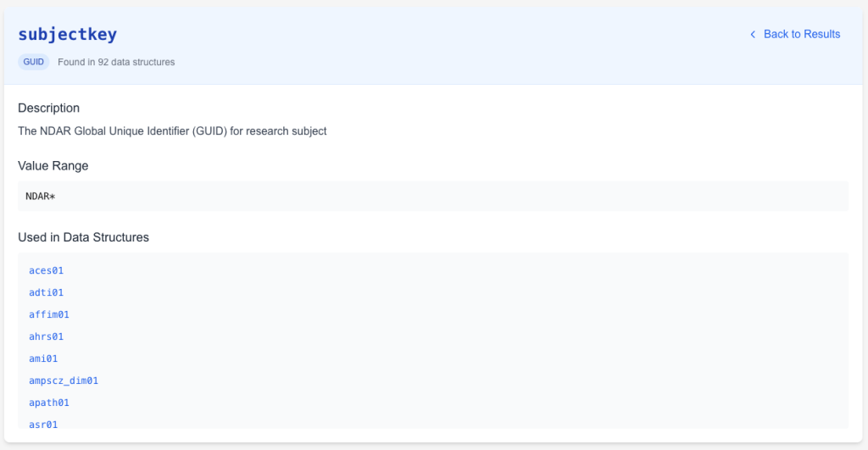
Task: Click the Value Range section heading
Action: coord(53,166)
